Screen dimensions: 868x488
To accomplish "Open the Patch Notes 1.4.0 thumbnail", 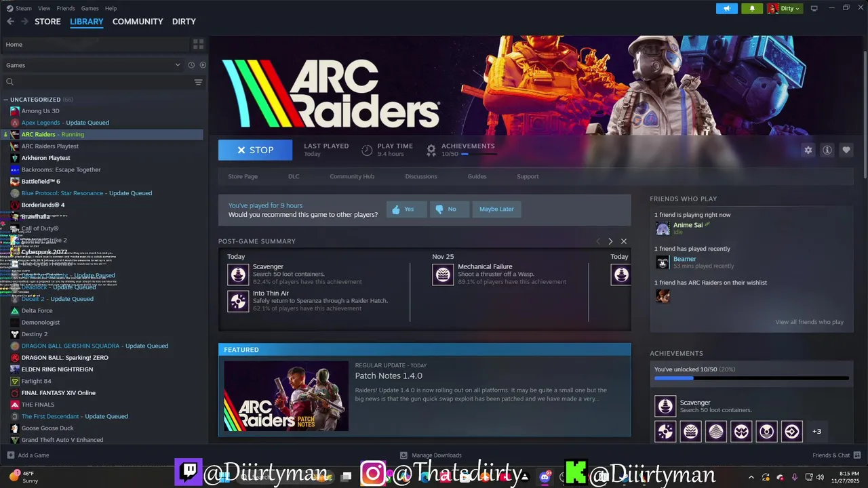I will (x=286, y=396).
